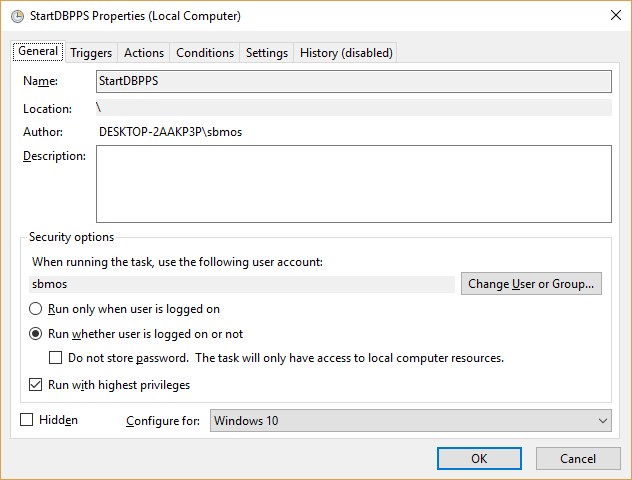Focus the Description text box
This screenshot has height=480, width=632.
[x=353, y=184]
